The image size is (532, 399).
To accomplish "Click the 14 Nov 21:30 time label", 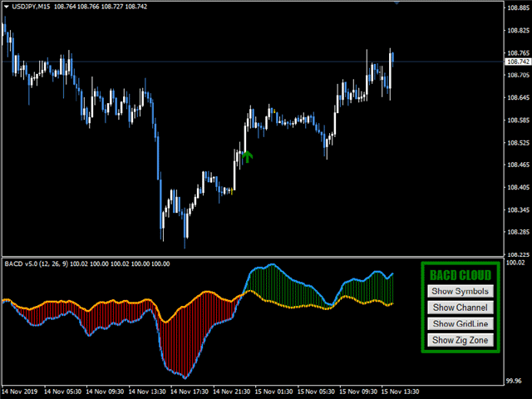I will (232, 392).
